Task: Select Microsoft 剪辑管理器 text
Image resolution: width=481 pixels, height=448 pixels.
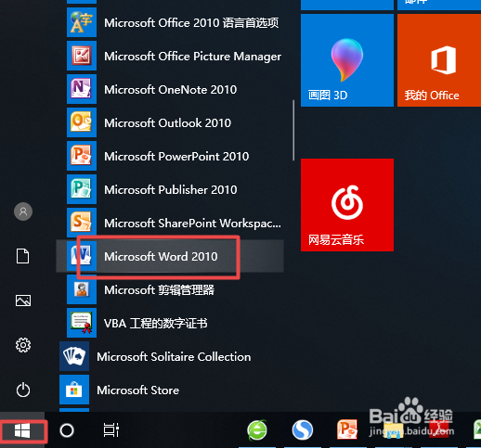Action: 159,290
